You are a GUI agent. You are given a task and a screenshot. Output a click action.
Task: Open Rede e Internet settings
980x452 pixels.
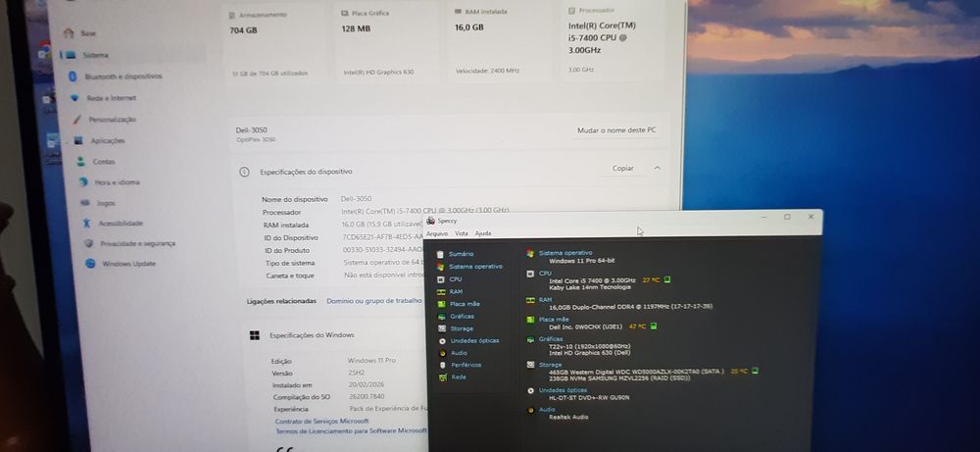(x=112, y=98)
